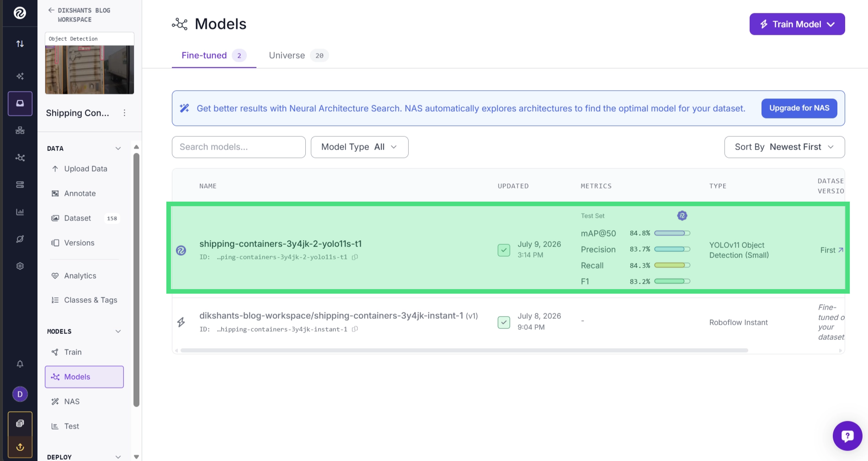This screenshot has height=461, width=868.
Task: Open the notifications bell icon
Action: (x=20, y=364)
